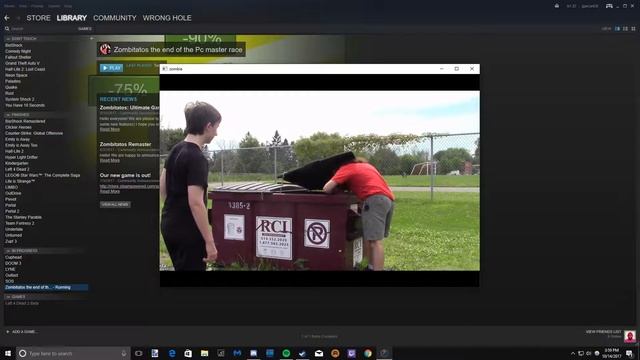This screenshot has height=360, width=640.
Task: Select Cuphead in the library
Action: tap(13, 258)
